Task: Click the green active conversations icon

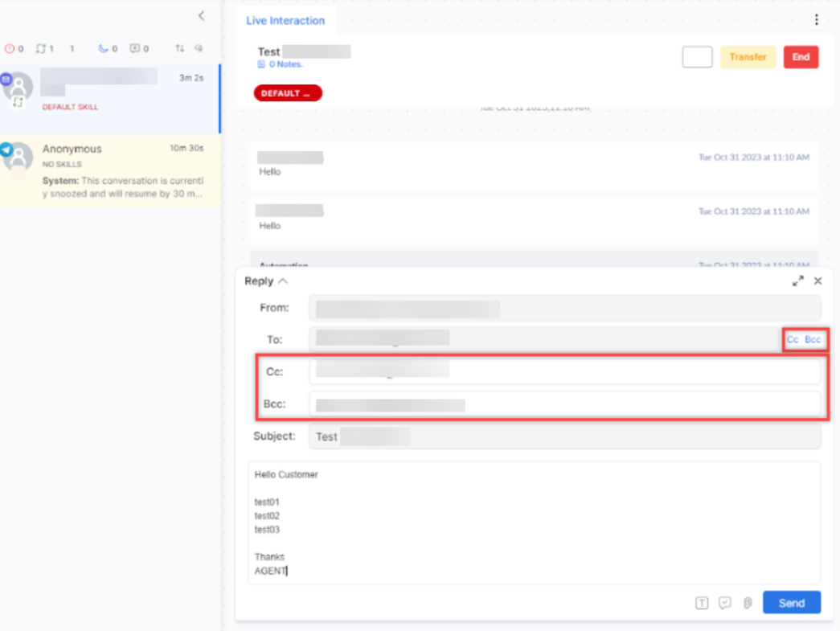Action: 41,48
